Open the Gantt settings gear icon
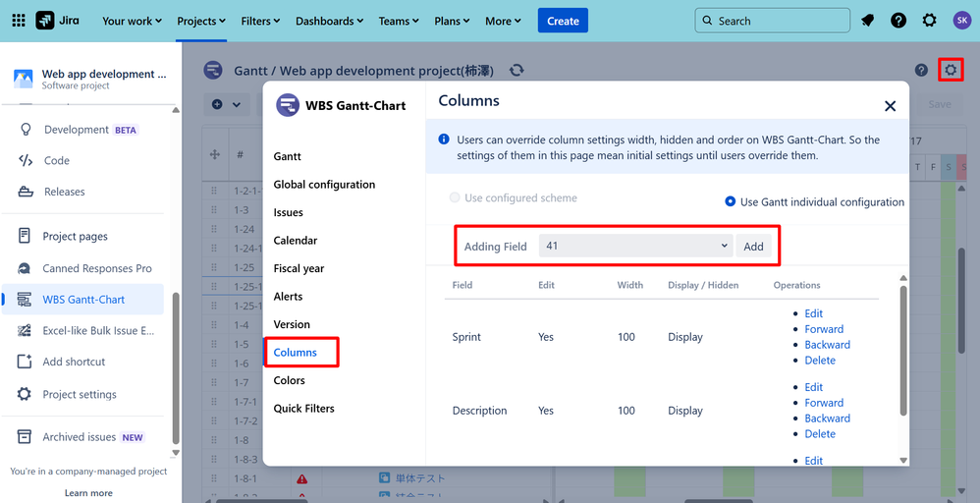 click(951, 70)
